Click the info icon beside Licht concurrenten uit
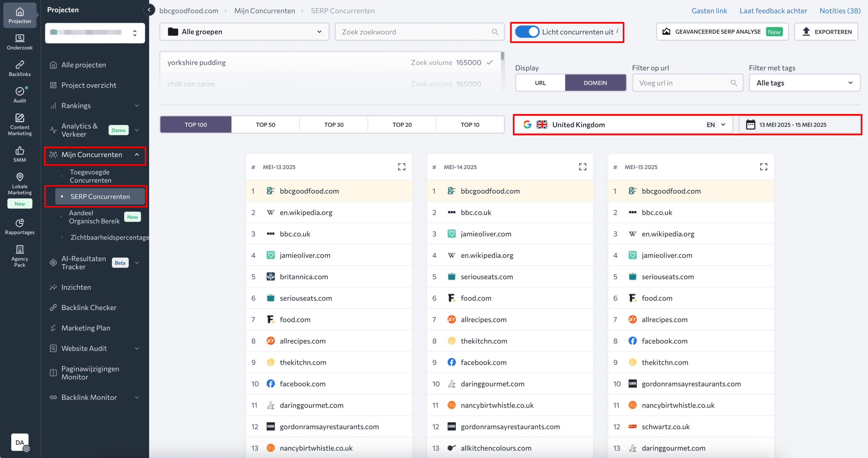The image size is (868, 458). 617,31
